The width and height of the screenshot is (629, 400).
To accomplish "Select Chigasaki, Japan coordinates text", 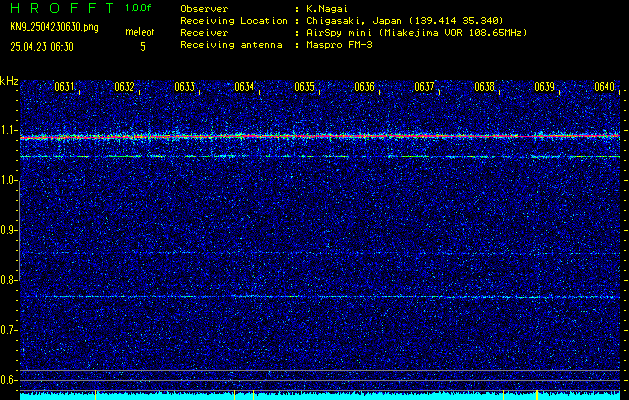I will pos(405,20).
